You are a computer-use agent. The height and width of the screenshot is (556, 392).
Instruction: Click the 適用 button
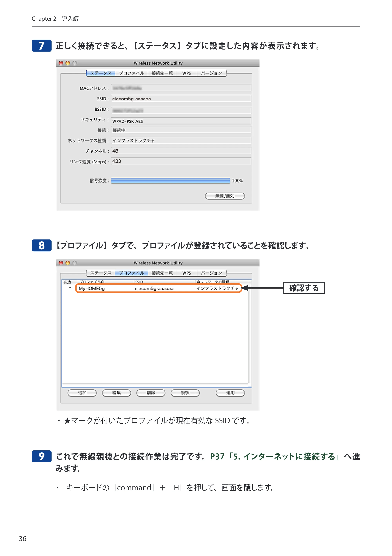(230, 393)
